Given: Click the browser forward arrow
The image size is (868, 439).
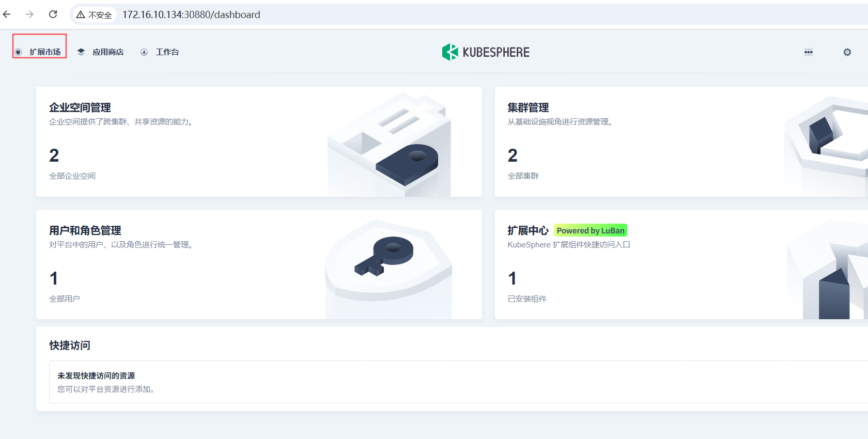Looking at the screenshot, I should [x=29, y=14].
